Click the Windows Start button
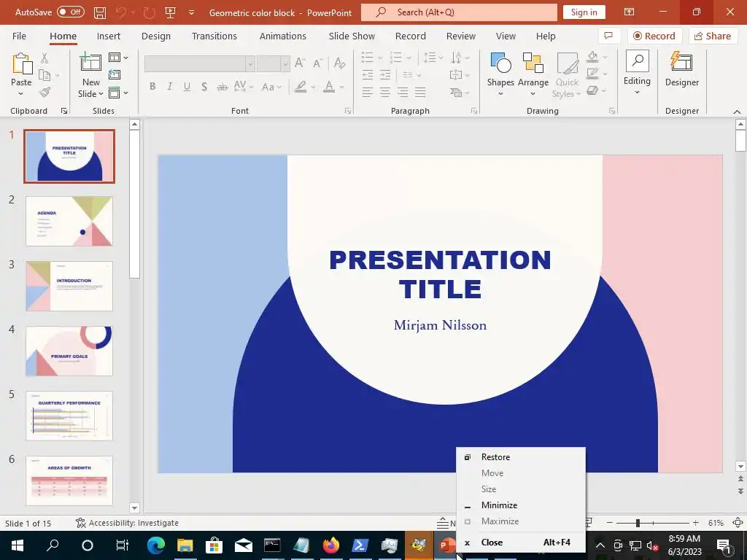This screenshot has width=747, height=560. coord(18,545)
